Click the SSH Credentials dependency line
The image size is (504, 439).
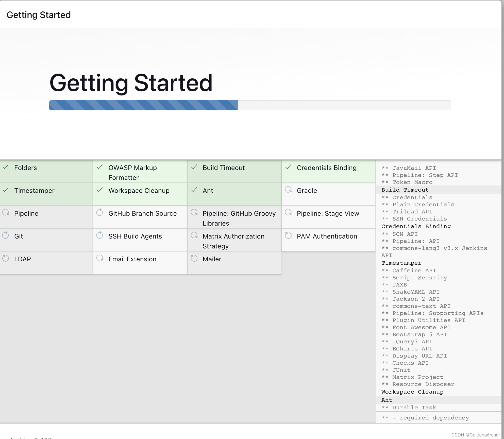pos(414,218)
